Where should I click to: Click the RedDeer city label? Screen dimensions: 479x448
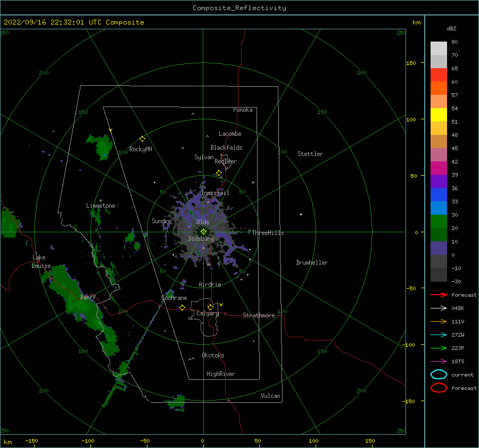coord(226,161)
